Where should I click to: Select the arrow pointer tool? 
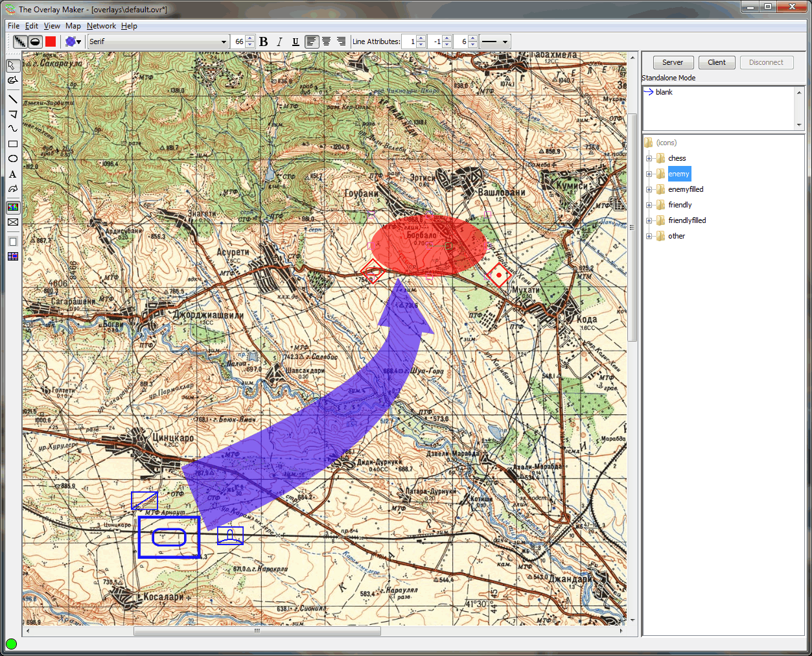click(12, 66)
